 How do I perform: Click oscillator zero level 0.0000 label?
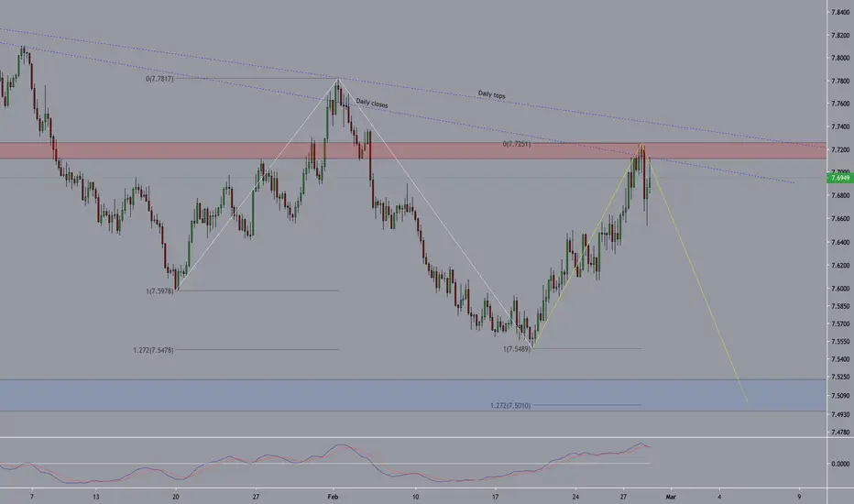point(840,465)
